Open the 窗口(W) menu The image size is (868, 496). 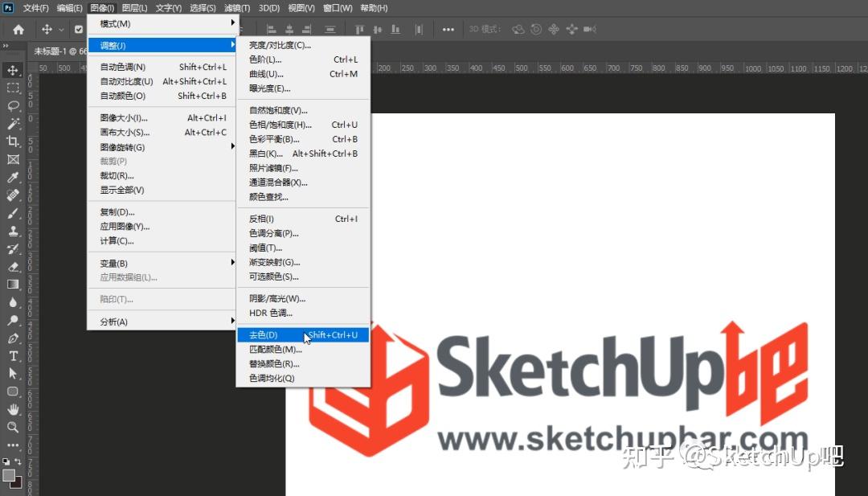(x=338, y=8)
